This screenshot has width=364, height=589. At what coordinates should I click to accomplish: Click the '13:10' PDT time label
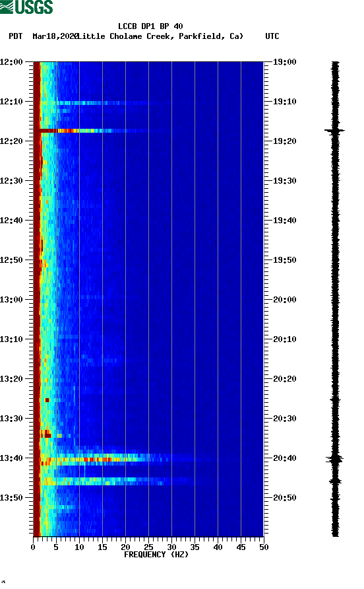point(11,339)
